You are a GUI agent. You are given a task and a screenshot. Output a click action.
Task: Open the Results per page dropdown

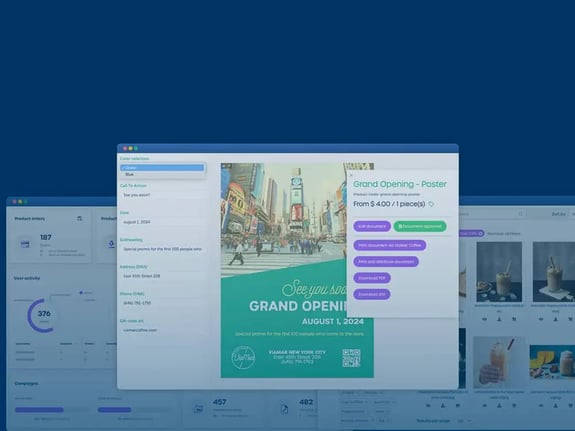pos(464,421)
